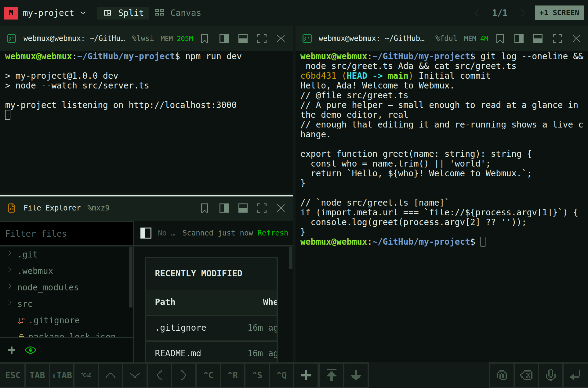Split the File Explorer pane horizontally

pyautogui.click(x=243, y=208)
